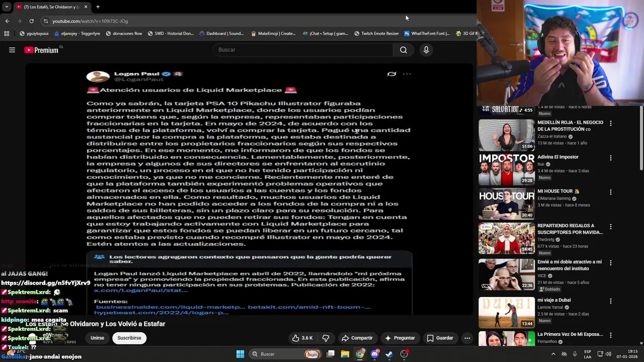This screenshot has height=362, width=644.
Task: Open the SWD - Historial Don... bookmark
Action: 171,34
